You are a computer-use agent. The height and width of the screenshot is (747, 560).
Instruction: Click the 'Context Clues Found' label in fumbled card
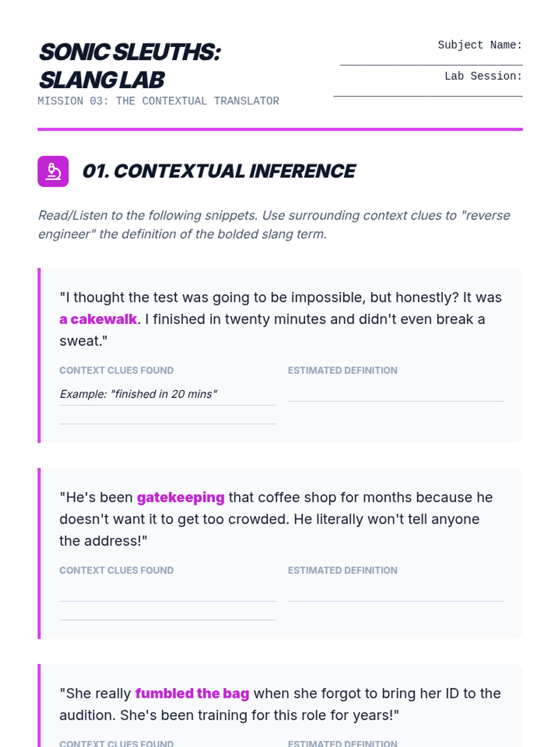click(116, 743)
